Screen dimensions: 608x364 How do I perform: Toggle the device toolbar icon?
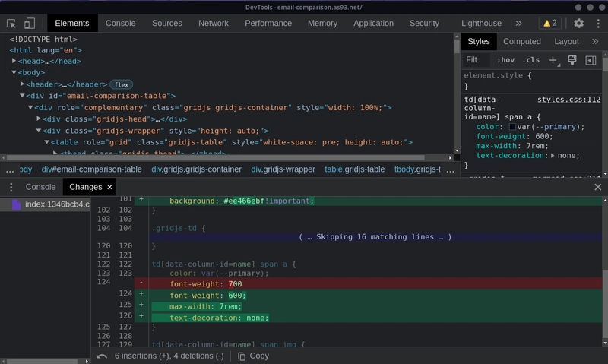click(x=30, y=24)
